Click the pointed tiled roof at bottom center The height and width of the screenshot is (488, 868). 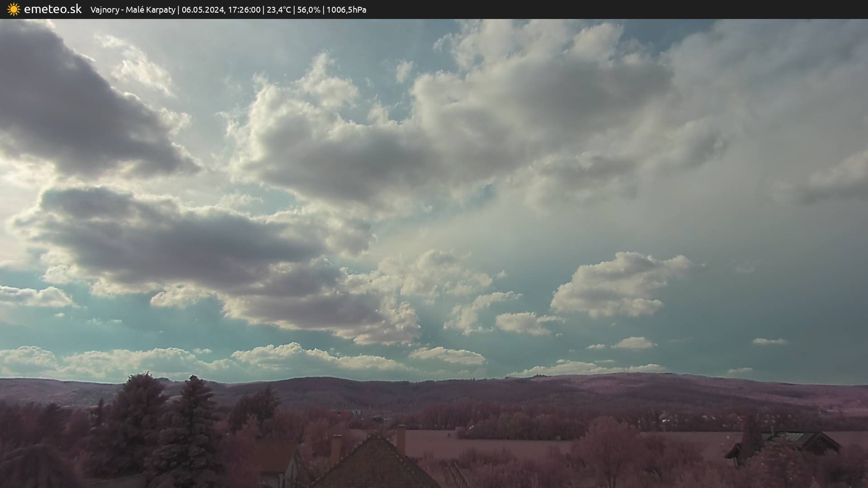[x=374, y=465]
